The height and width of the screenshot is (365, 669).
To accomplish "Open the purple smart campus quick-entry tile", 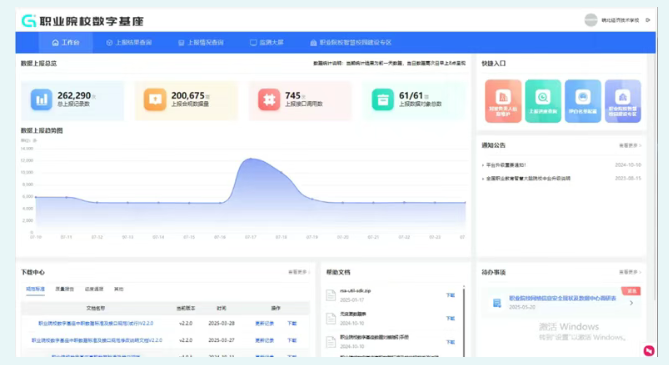I will 623,101.
